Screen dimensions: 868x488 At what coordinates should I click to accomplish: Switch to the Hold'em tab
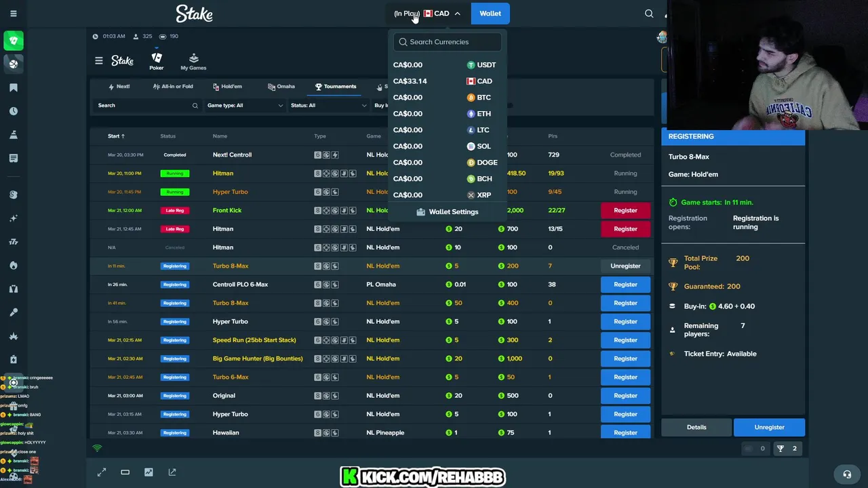(x=227, y=87)
